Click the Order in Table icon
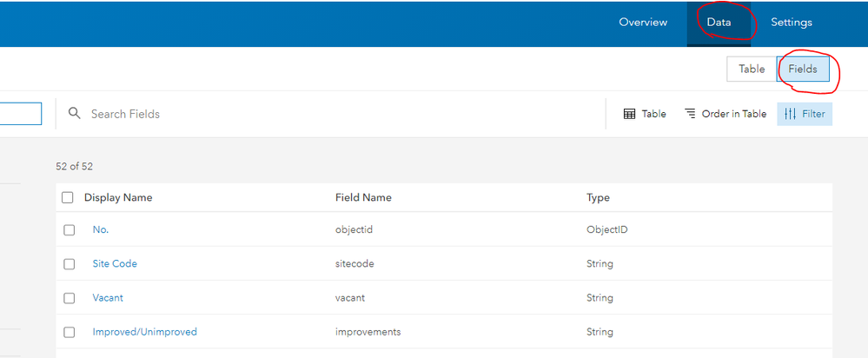868x358 pixels. pos(690,114)
